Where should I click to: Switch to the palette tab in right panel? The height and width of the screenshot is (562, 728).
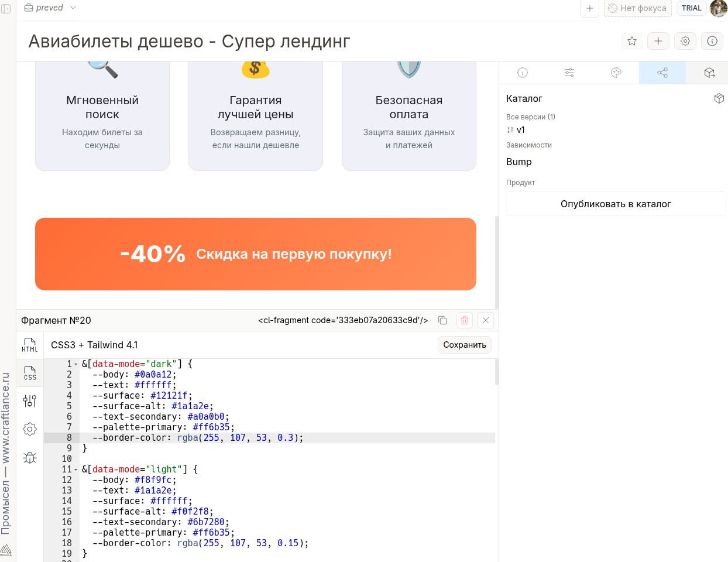point(616,73)
